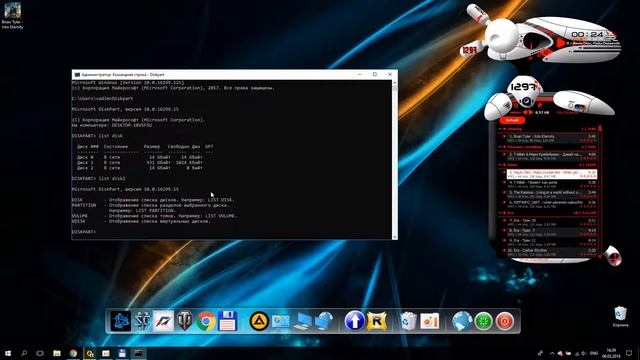Open the Chrome taskbar button

[73, 353]
